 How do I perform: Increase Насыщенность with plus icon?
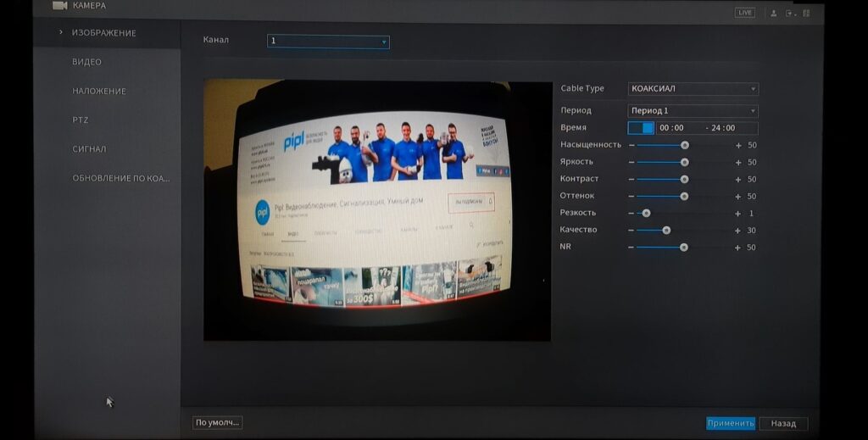(738, 145)
